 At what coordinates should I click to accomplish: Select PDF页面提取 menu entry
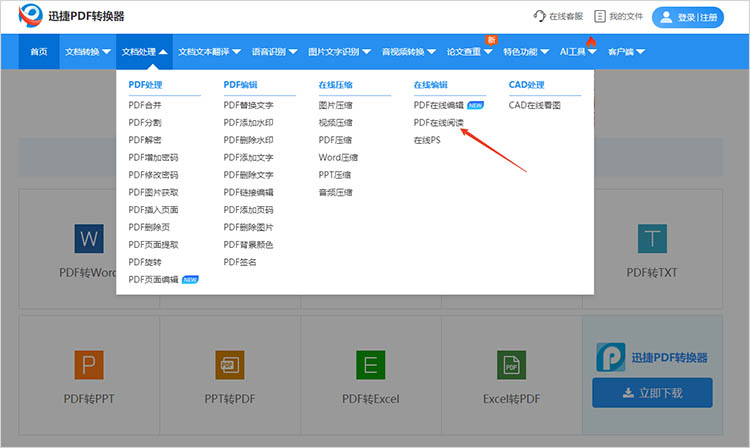click(153, 245)
